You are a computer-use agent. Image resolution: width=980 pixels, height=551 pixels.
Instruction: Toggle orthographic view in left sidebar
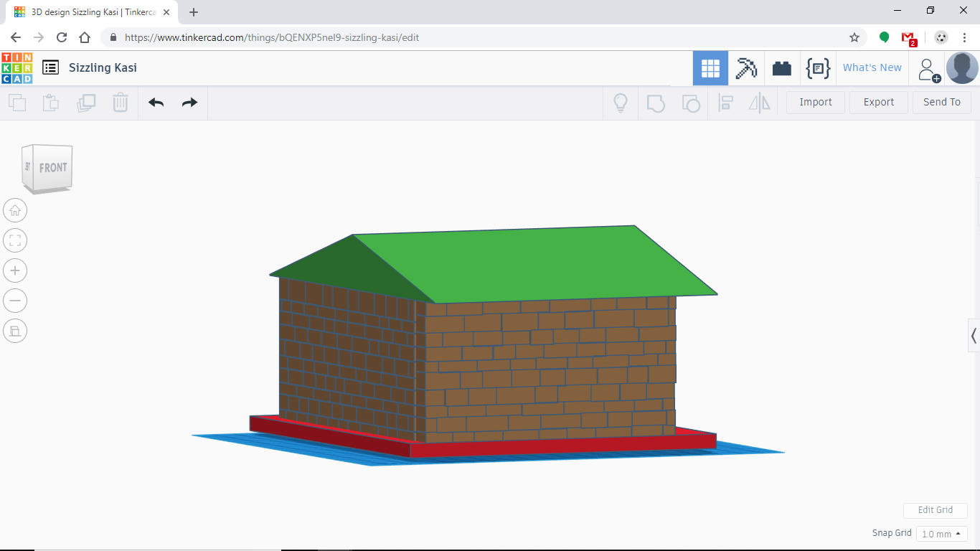(x=15, y=331)
